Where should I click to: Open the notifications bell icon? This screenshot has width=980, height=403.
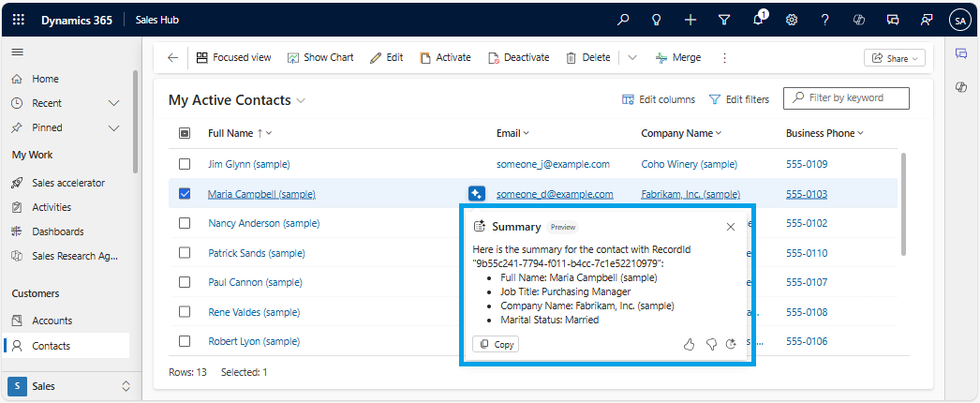pos(758,19)
